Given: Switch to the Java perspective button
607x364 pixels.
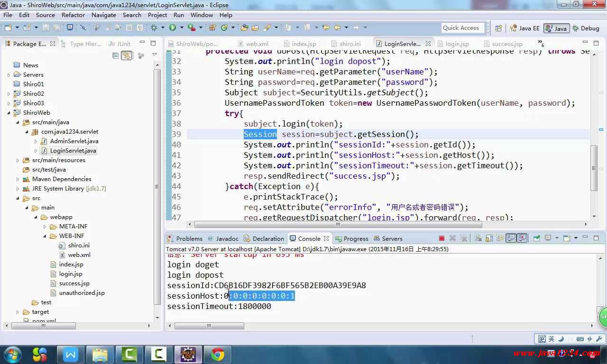Looking at the screenshot, I should (556, 28).
